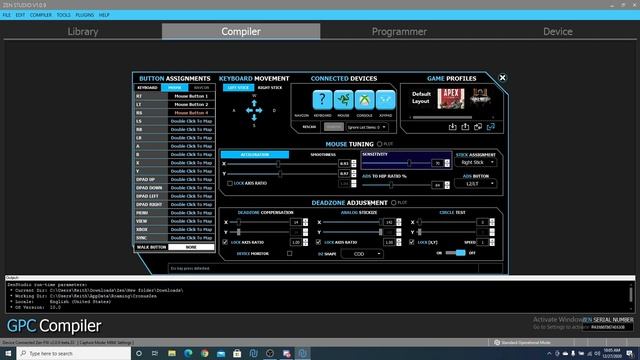Close the settings panel with the X icon
Image resolution: width=640 pixels, height=360 pixels.
pos(502,78)
